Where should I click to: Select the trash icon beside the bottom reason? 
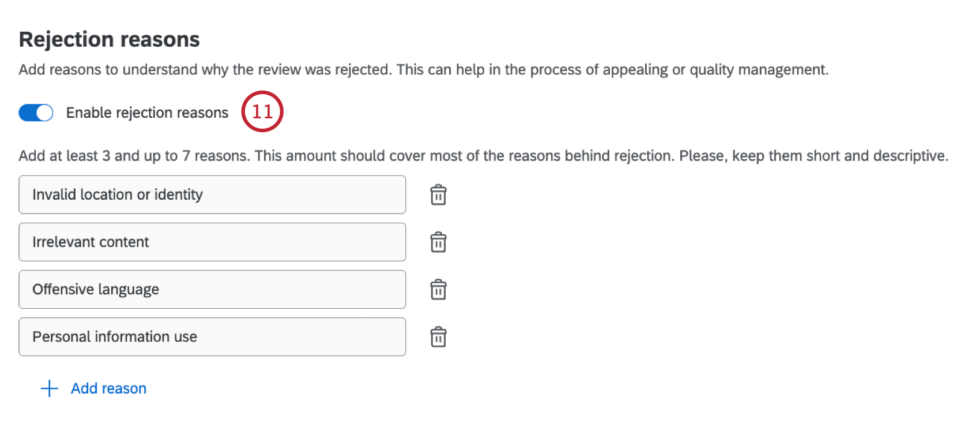[438, 338]
